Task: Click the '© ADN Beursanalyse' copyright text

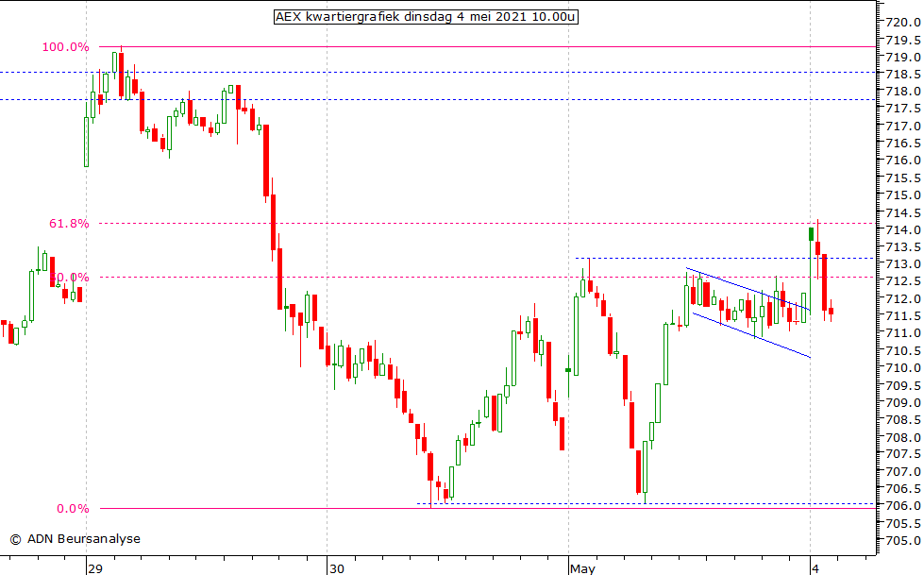Action: pos(75,538)
